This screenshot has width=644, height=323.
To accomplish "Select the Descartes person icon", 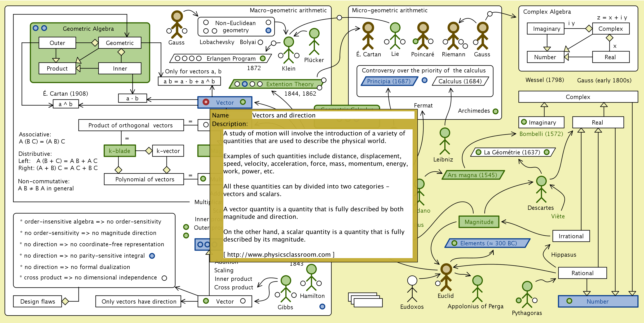I will pyautogui.click(x=541, y=189).
